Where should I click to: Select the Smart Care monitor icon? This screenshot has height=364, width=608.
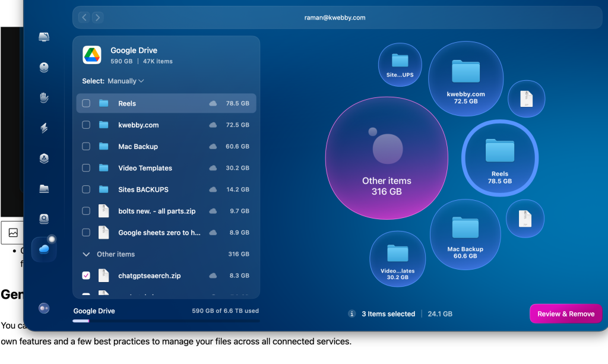point(44,37)
